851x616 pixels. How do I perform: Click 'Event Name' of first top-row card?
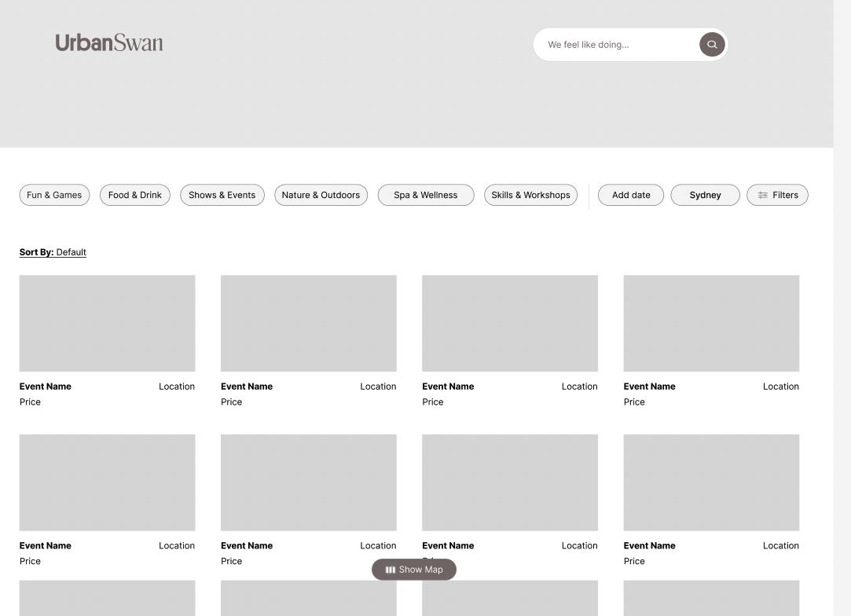46,387
